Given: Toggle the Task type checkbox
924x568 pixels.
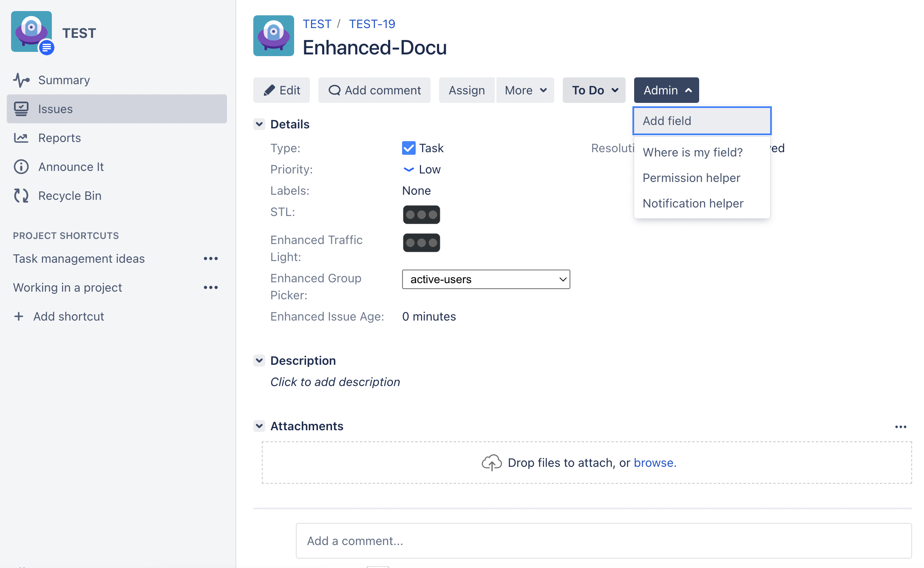Looking at the screenshot, I should pos(408,147).
